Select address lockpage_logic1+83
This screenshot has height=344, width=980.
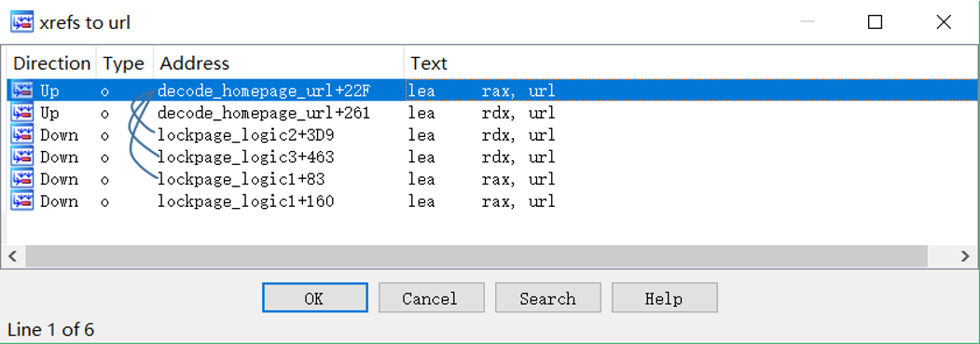[241, 179]
